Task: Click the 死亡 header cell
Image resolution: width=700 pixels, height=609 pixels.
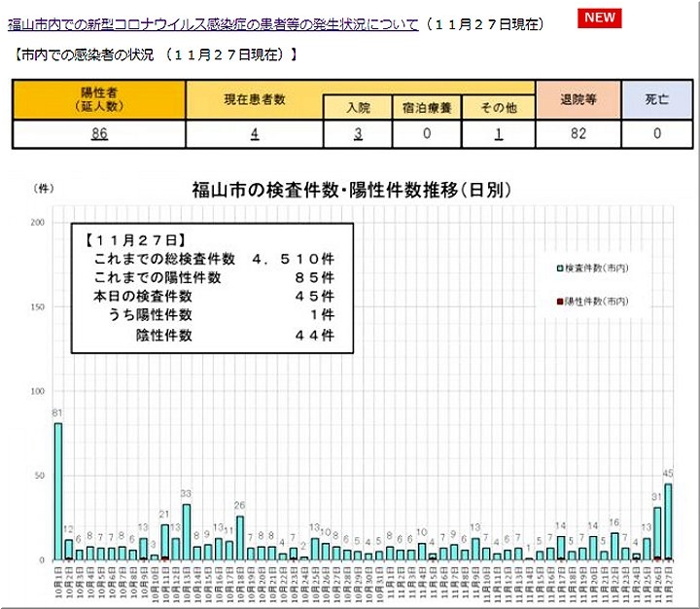Action: click(x=657, y=99)
